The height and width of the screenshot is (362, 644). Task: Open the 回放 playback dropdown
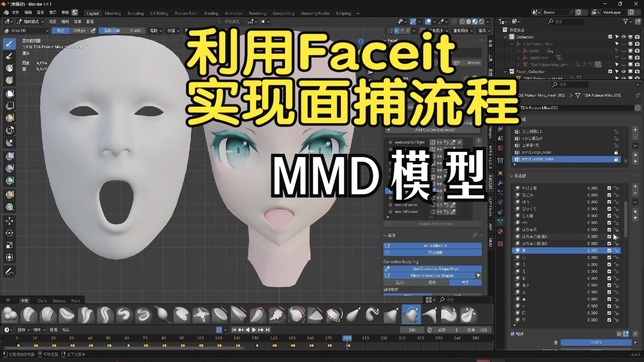[x=23, y=330]
